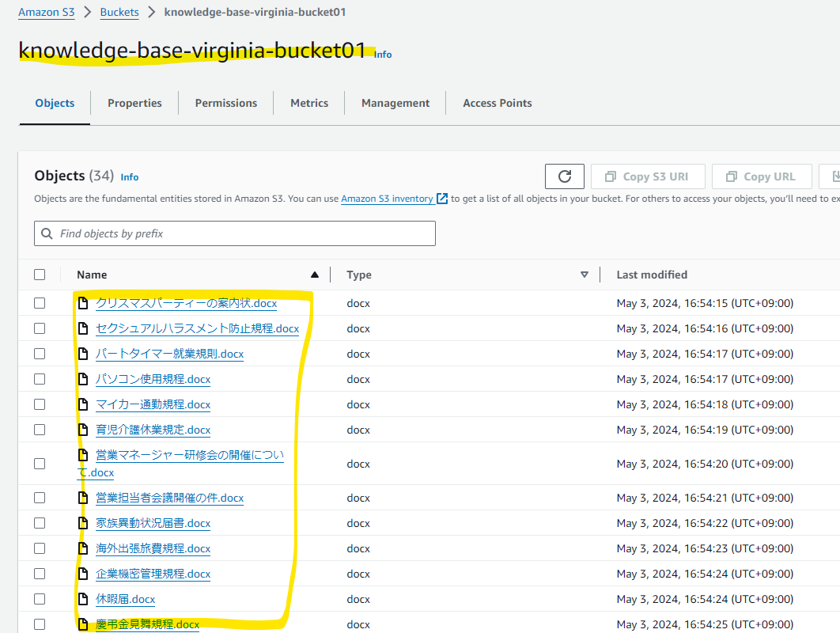The image size is (840, 633).
Task: Open the 育児介護休業規定.docx object link
Action: pyautogui.click(x=153, y=430)
